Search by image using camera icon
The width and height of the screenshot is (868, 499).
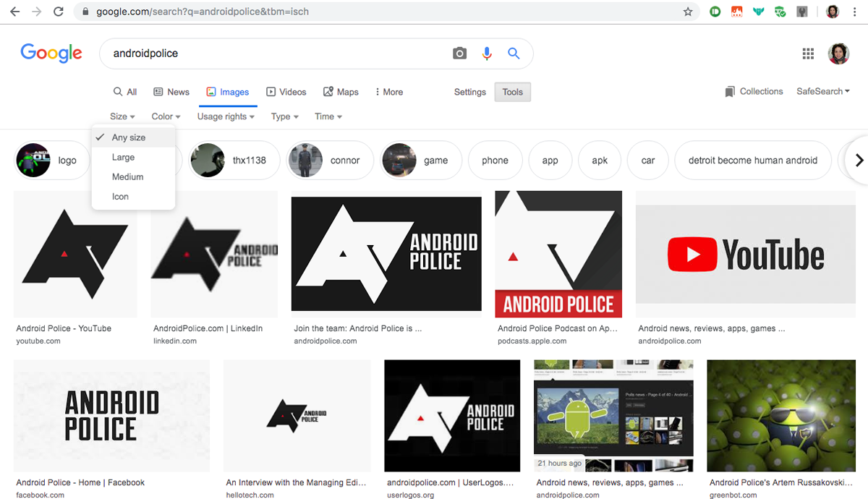click(x=459, y=54)
